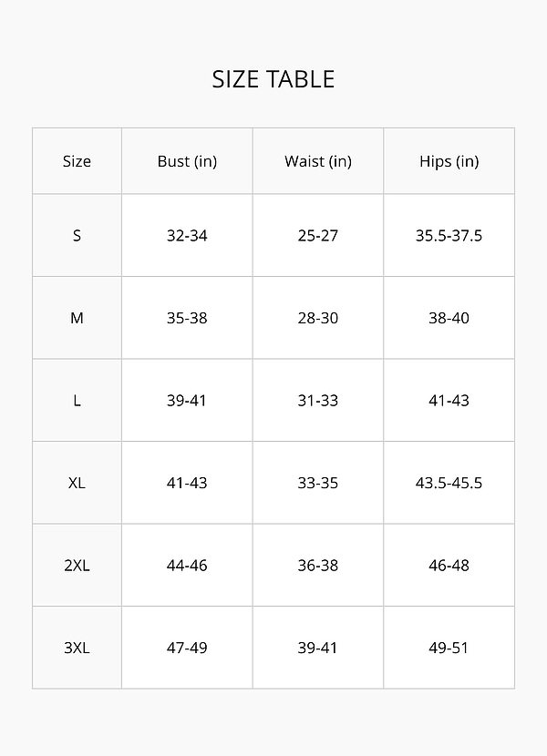Select the Size column header
The width and height of the screenshot is (547, 756).
(77, 161)
